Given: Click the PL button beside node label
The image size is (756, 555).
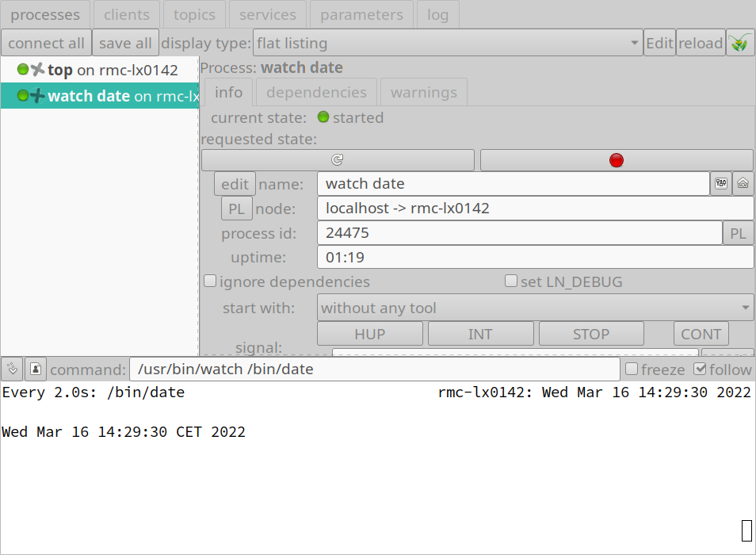Looking at the screenshot, I should coord(236,209).
